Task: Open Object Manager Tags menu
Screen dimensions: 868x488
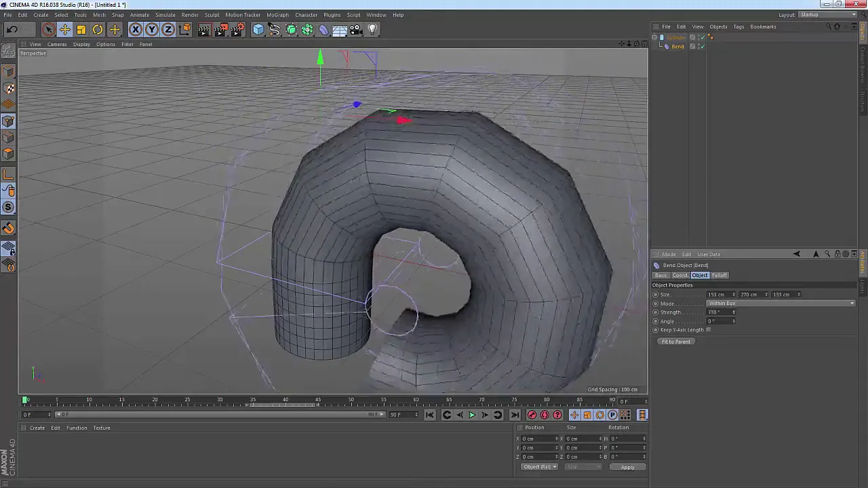Action: (x=738, y=26)
